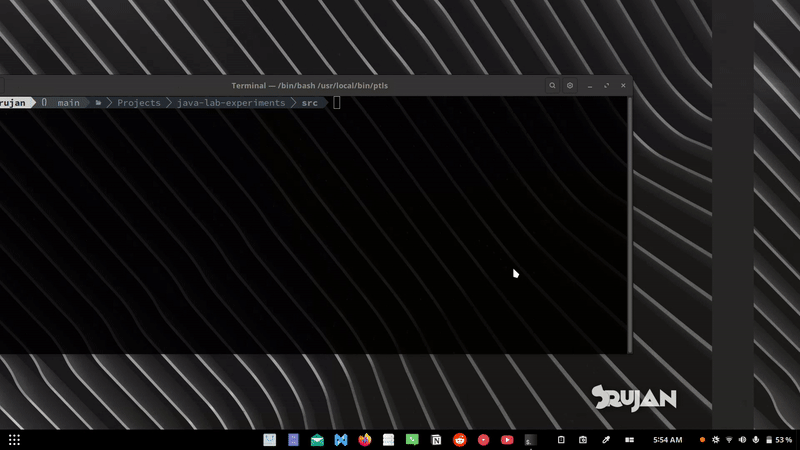This screenshot has width=800, height=450.
Task: Focus the running terminal icon in dock
Action: (x=531, y=440)
